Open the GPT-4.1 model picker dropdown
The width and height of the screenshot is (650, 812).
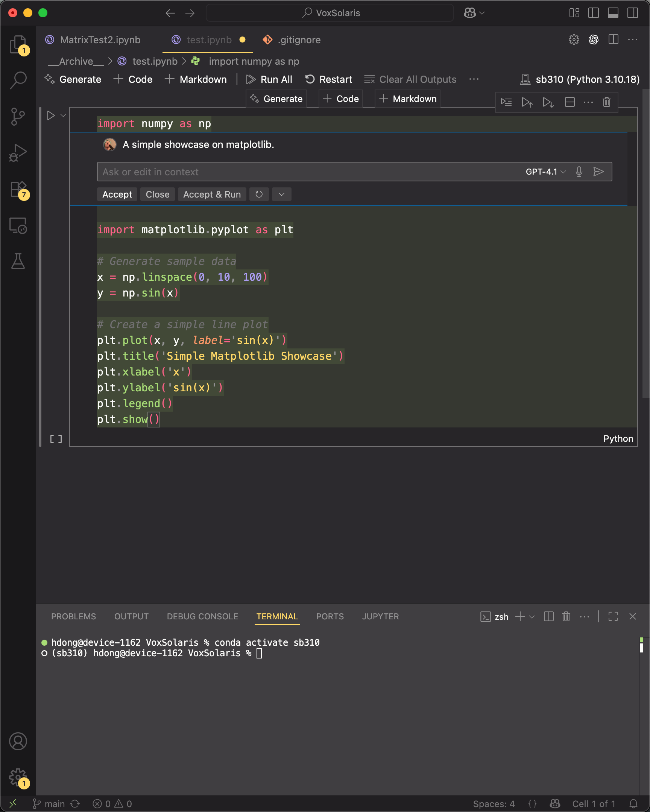(x=545, y=172)
